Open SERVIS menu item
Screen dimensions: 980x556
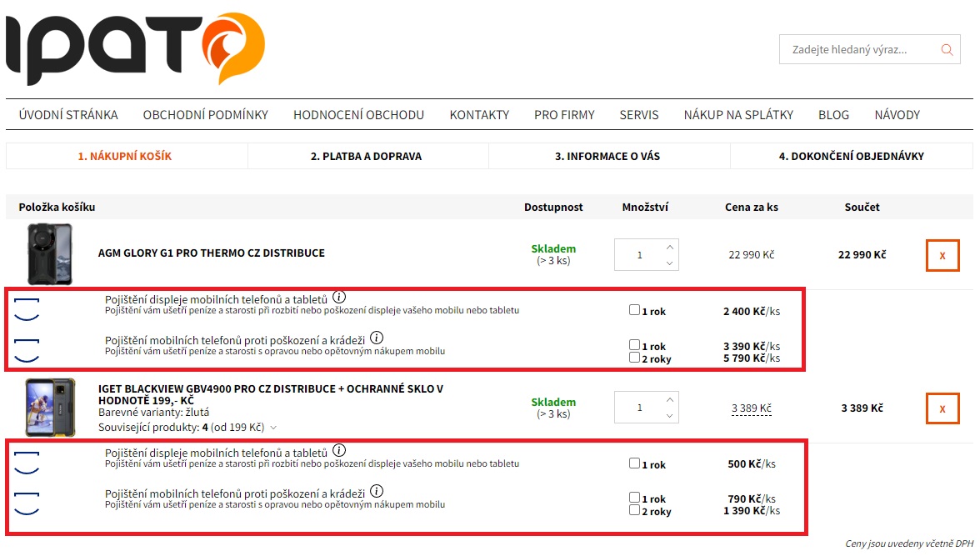(x=638, y=115)
